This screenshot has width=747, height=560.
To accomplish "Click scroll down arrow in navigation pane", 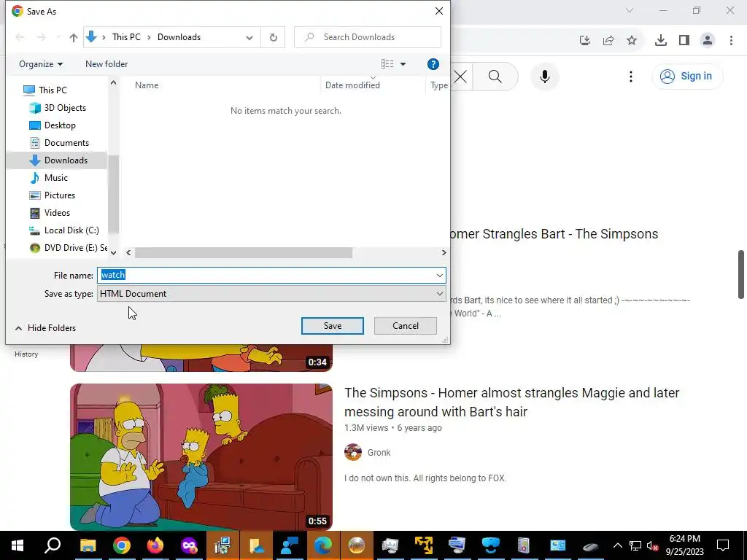I will pos(113,253).
